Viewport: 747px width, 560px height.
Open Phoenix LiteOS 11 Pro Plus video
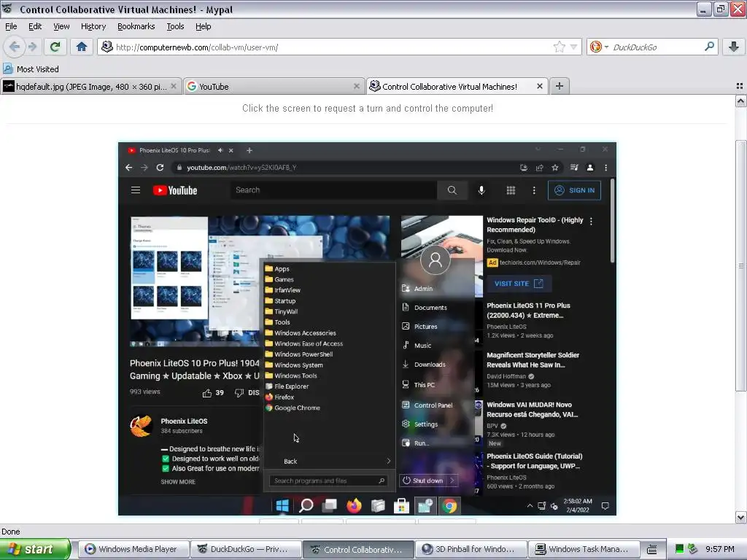pyautogui.click(x=528, y=311)
